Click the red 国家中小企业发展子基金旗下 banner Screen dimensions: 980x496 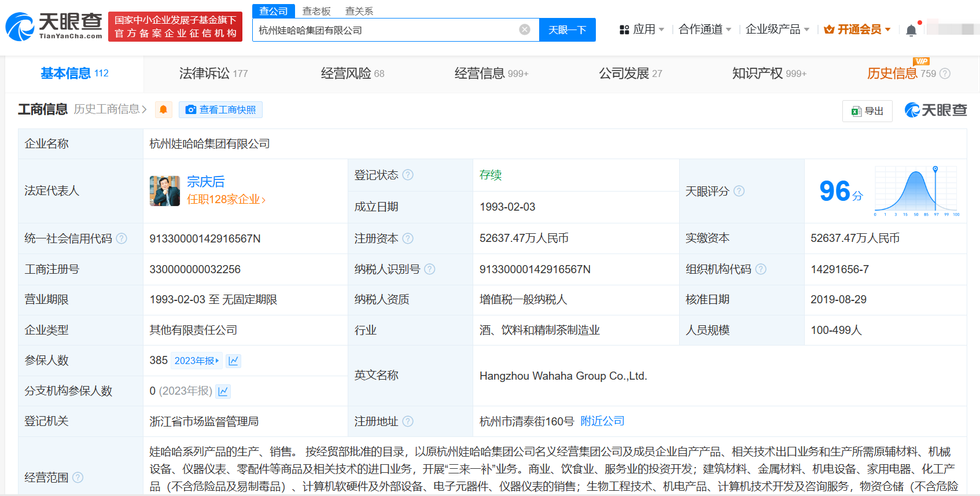(x=175, y=27)
